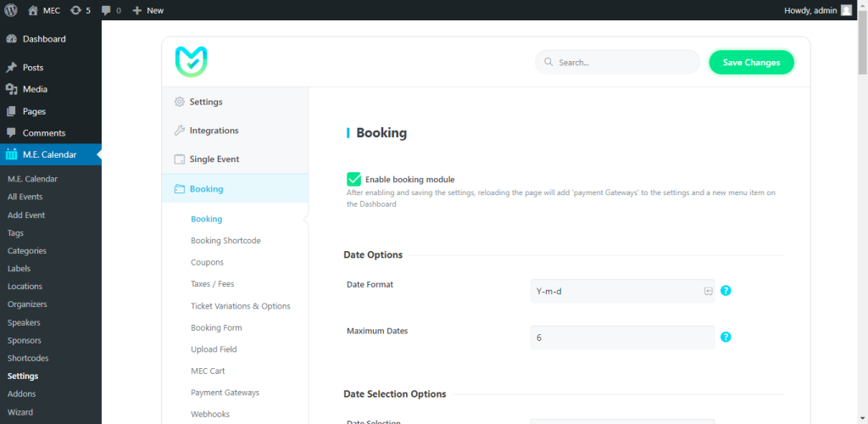Screen dimensions: 868x424
Task: Collapse the Booking settings section
Action: [x=206, y=189]
